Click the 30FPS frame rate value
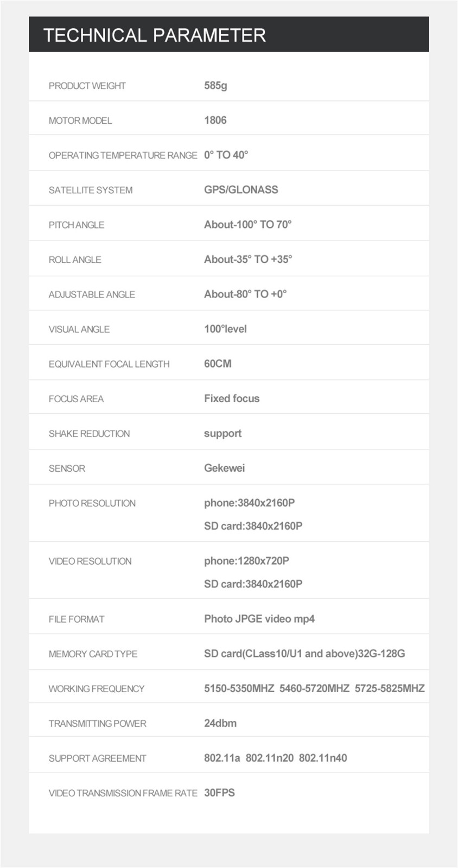Viewport: 458px width, 868px height. [x=219, y=793]
